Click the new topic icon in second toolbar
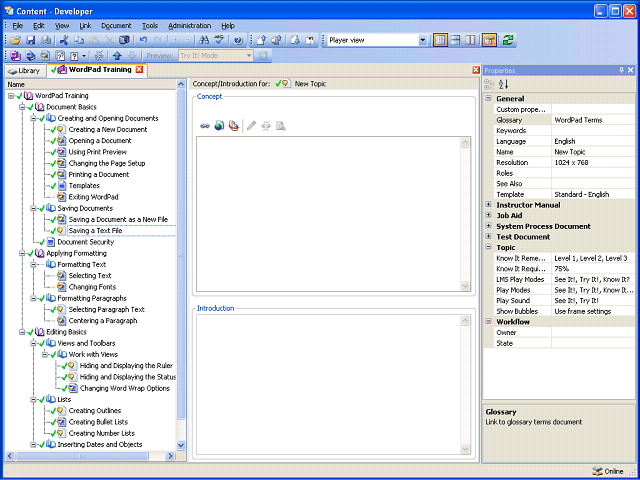640x480 pixels. point(45,56)
